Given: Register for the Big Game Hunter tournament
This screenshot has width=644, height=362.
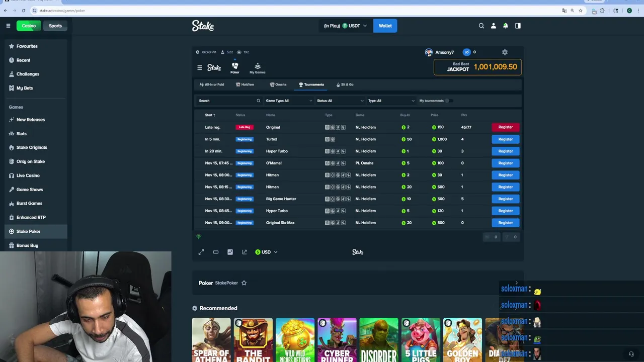Looking at the screenshot, I should tap(506, 199).
